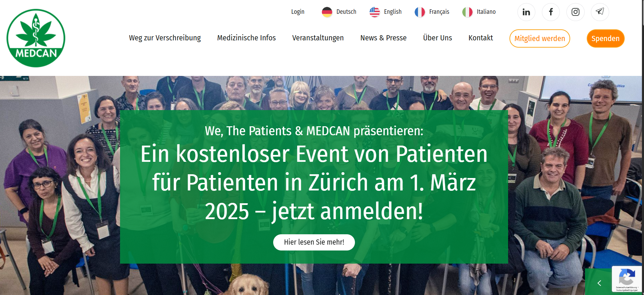Click the French flag icon

[420, 12]
